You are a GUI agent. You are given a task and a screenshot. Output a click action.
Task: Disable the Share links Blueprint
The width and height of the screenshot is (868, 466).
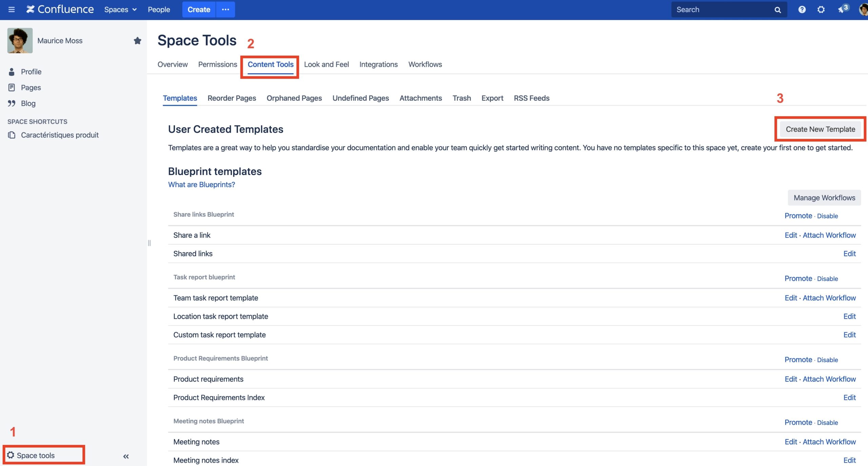827,216
